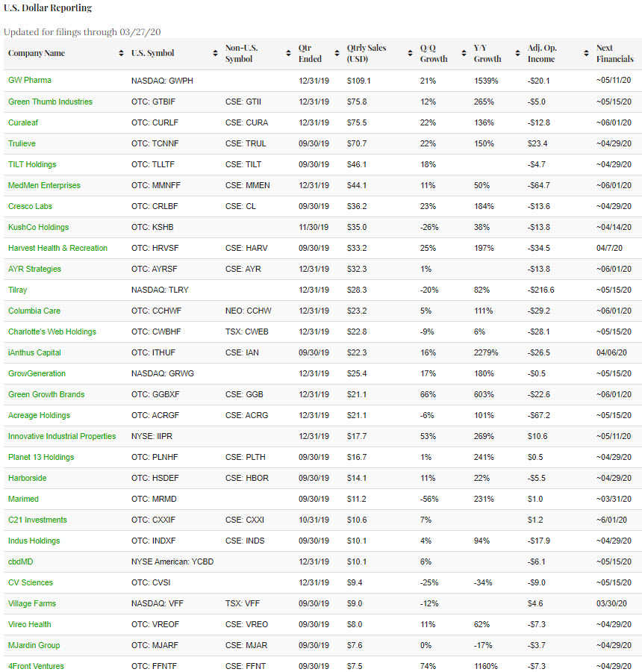The height and width of the screenshot is (672, 642).
Task: Open MedMen Enterprises link
Action: (x=44, y=185)
